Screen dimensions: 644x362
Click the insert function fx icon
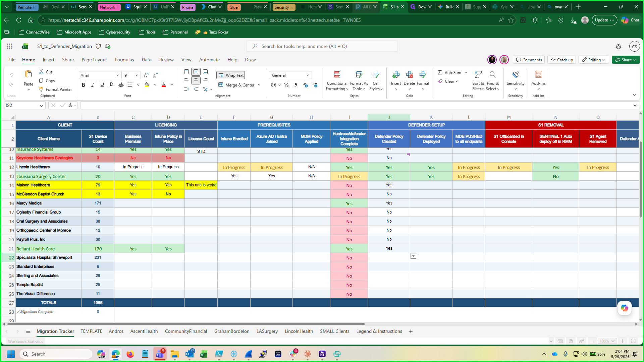tap(71, 105)
